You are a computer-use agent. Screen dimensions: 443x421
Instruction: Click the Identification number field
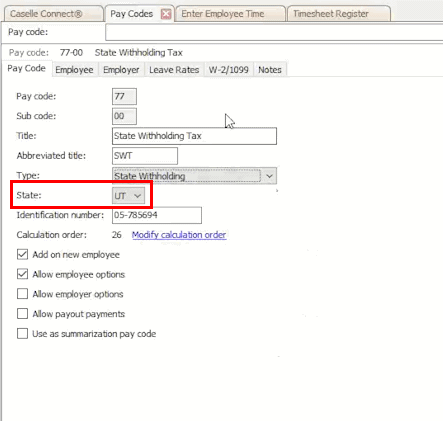click(x=157, y=215)
